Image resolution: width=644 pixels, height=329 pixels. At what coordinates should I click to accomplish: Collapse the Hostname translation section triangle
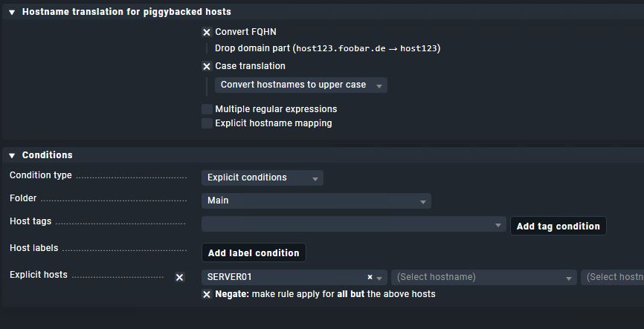point(12,12)
